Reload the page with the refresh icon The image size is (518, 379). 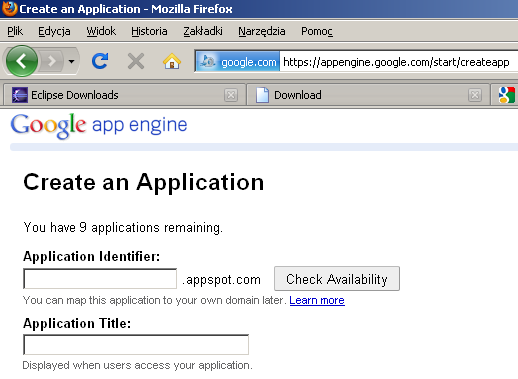100,61
